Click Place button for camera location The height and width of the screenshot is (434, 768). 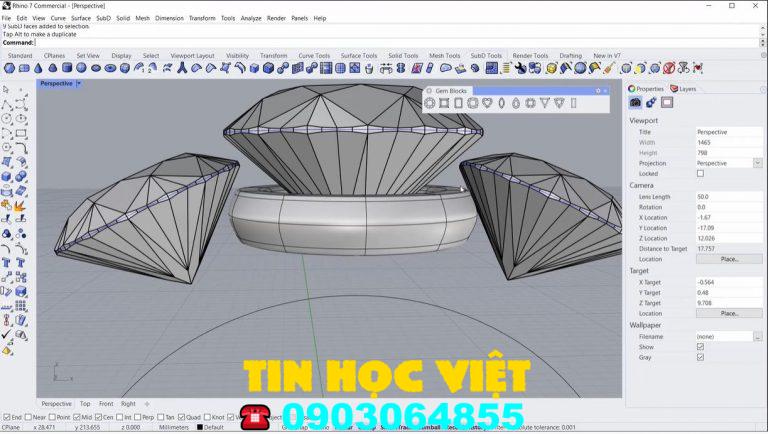[729, 259]
